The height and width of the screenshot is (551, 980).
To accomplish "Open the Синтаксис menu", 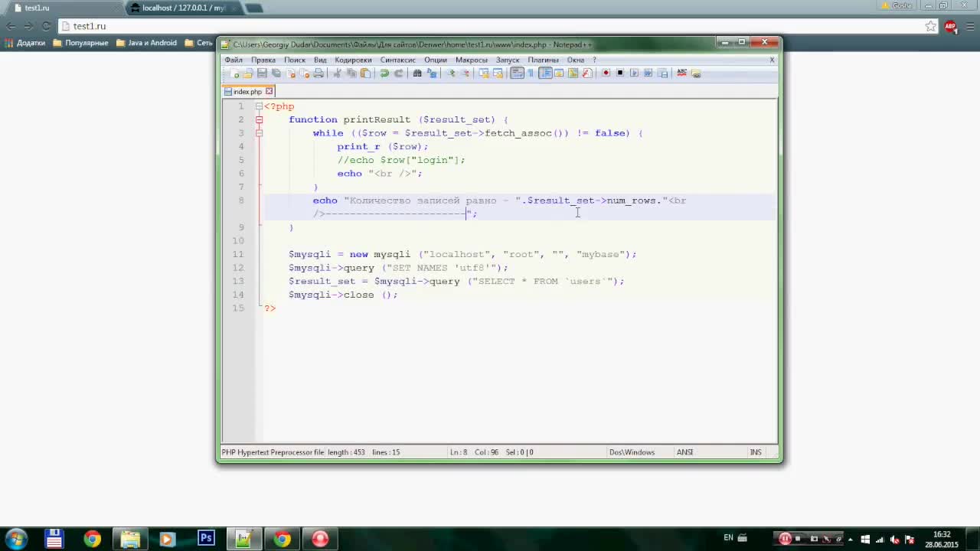I will [x=398, y=60].
